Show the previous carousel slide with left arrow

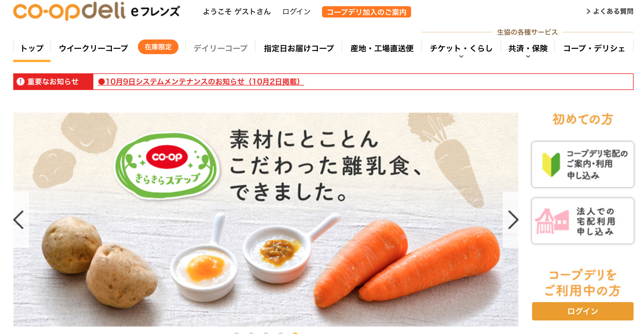point(19,219)
